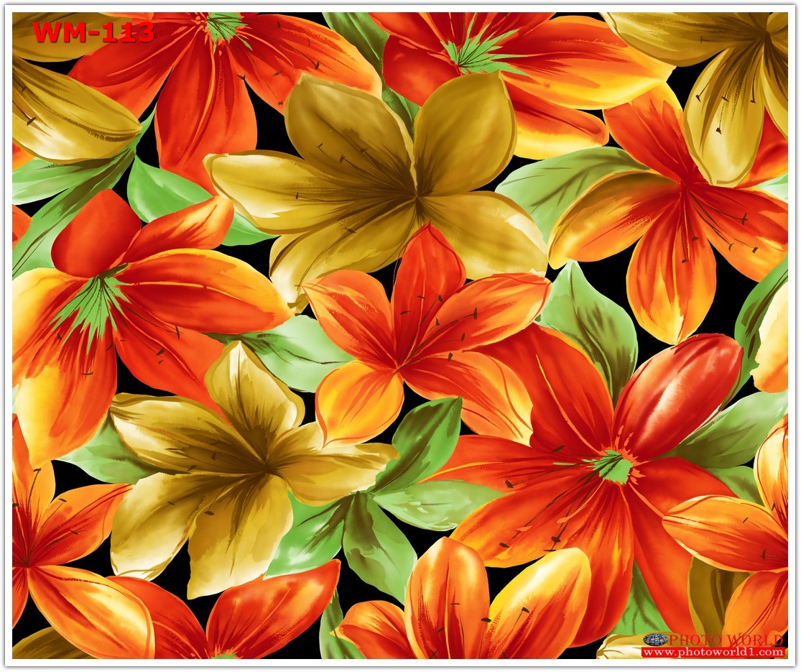Click the PHOTO WORLD watermark text
801x672 pixels.
726,640
